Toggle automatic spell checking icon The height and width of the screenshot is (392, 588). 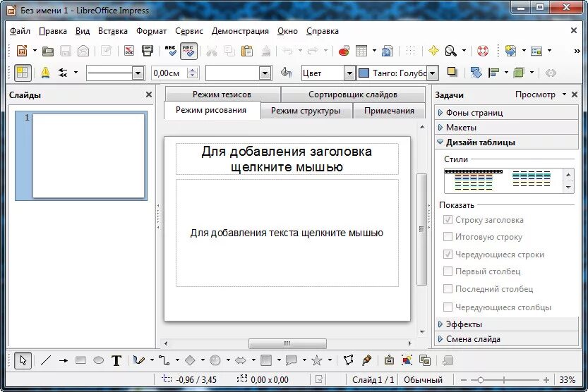[x=188, y=51]
